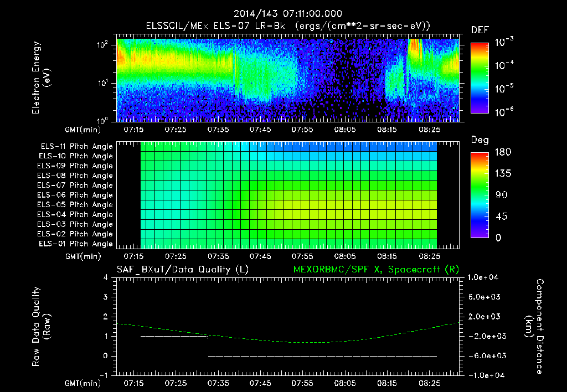The width and height of the screenshot is (567, 392).
Task: Click the ELS-04 Pitch Angle row label
Action: tap(75, 215)
